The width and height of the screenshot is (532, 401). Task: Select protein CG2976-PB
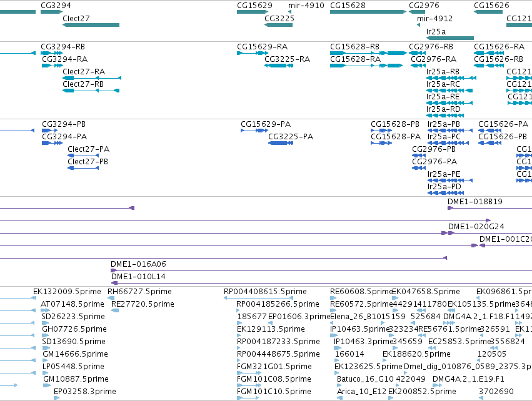434,149
